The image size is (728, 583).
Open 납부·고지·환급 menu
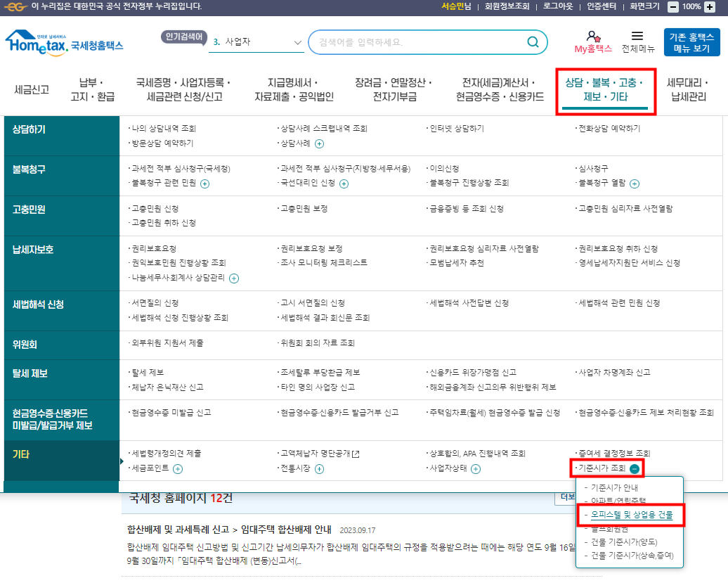click(x=92, y=89)
